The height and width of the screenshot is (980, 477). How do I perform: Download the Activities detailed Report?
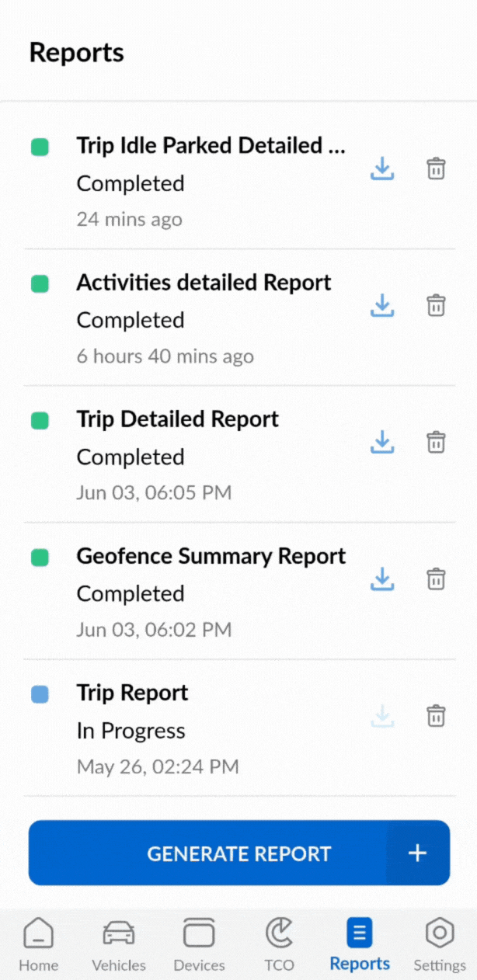381,305
